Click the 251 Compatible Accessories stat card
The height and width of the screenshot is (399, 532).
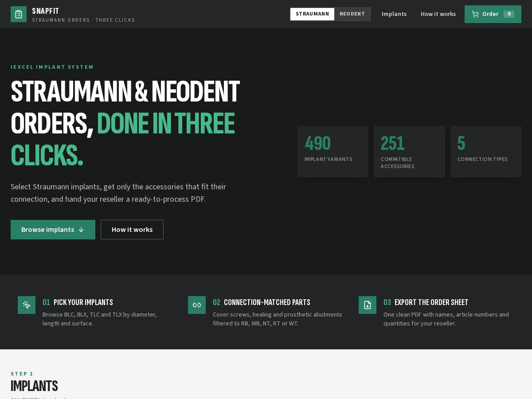(409, 152)
